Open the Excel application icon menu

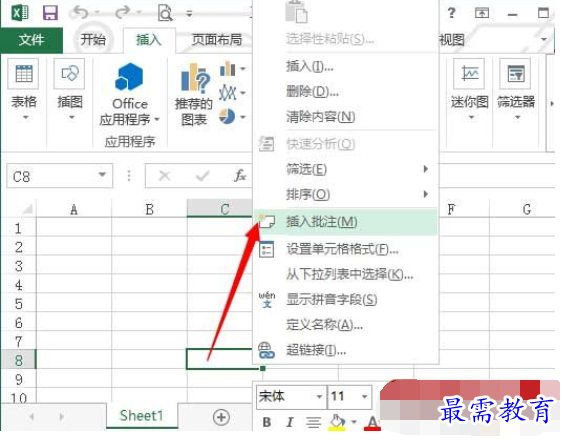20,13
